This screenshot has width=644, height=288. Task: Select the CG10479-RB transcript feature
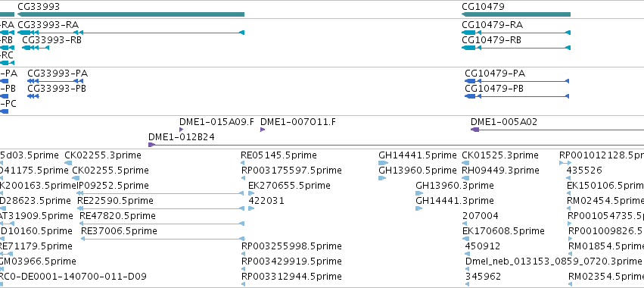516,48
